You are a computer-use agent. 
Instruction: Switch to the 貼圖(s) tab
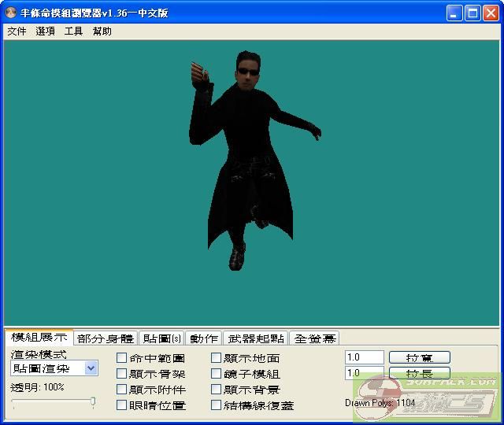click(161, 338)
